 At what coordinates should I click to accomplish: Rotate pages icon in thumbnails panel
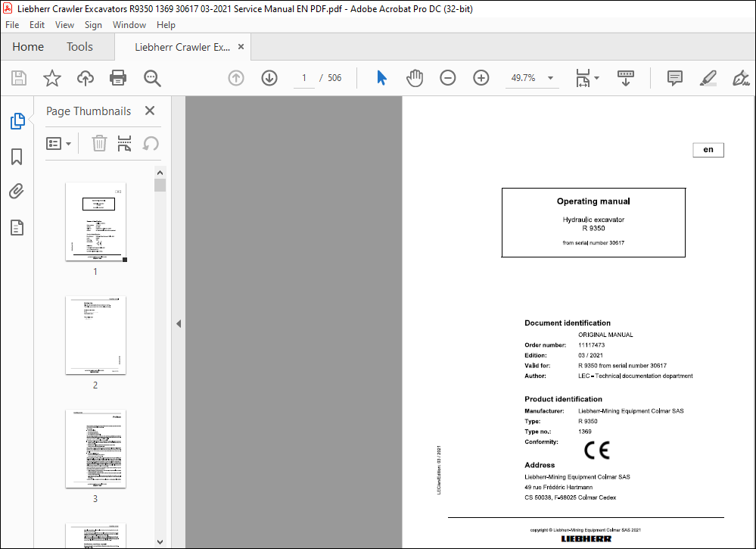(151, 143)
